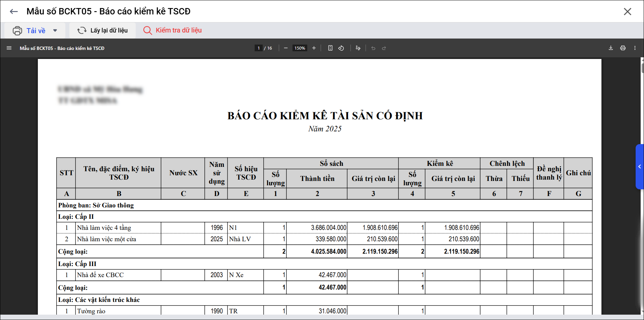
Task: Click the fit to page icon
Action: (x=330, y=48)
